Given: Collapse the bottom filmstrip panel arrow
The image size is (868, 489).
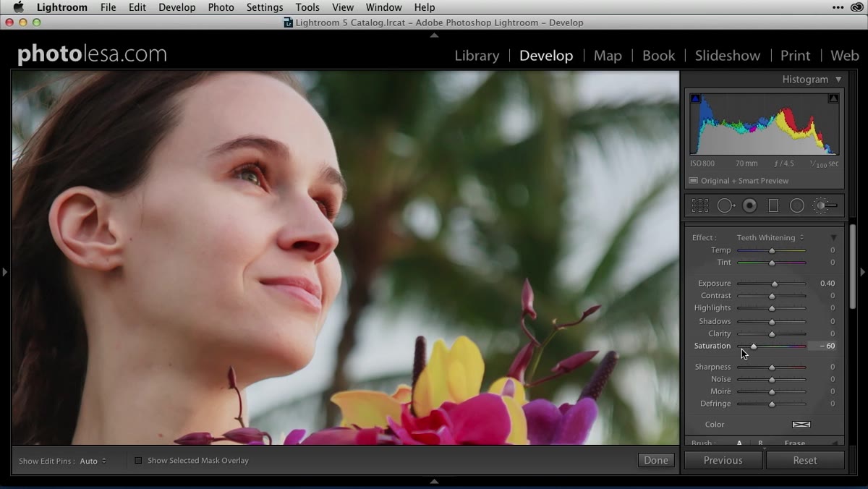Looking at the screenshot, I should point(434,481).
